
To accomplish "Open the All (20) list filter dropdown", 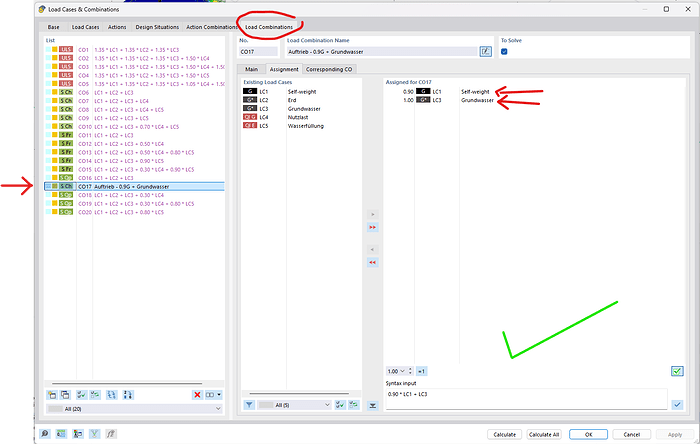I will coord(134,409).
